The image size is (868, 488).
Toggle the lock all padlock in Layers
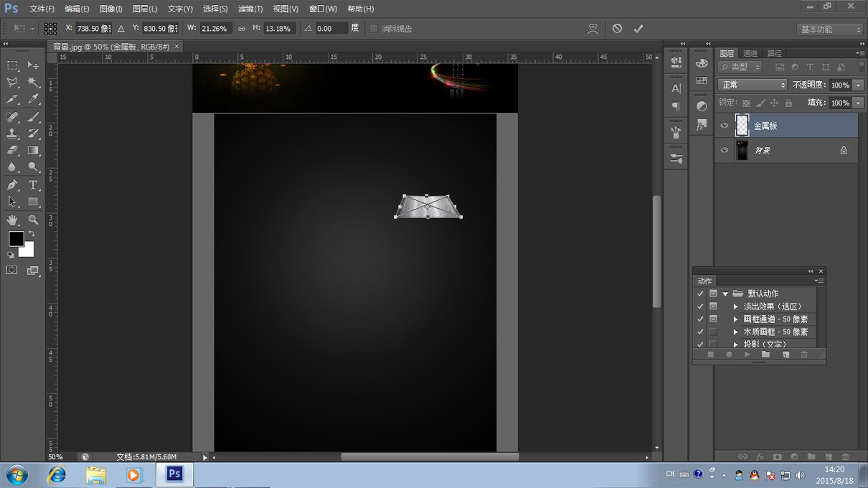(788, 103)
